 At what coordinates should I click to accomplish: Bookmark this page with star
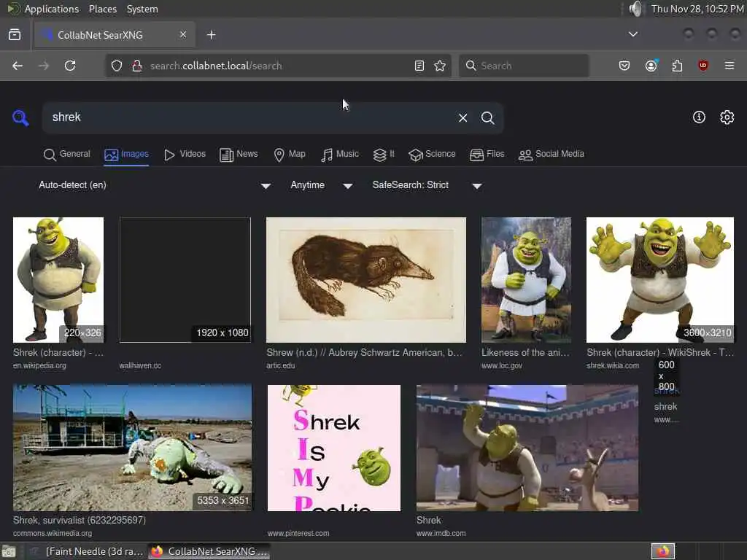pyautogui.click(x=440, y=66)
